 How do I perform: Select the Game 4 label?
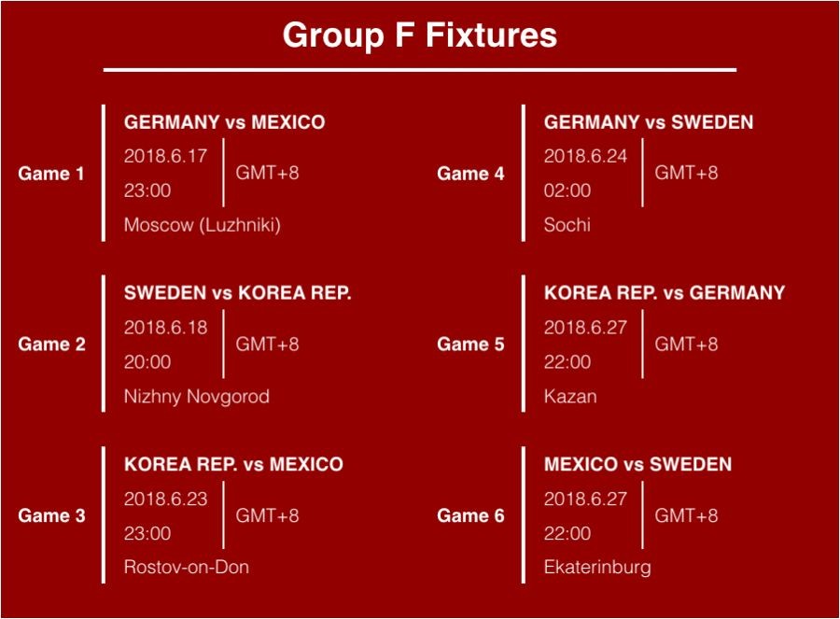470,174
